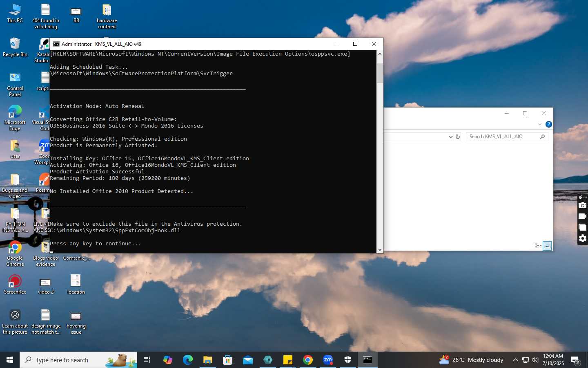This screenshot has width=588, height=368.
Task: Open File Explorer from the taskbar
Action: point(208,360)
